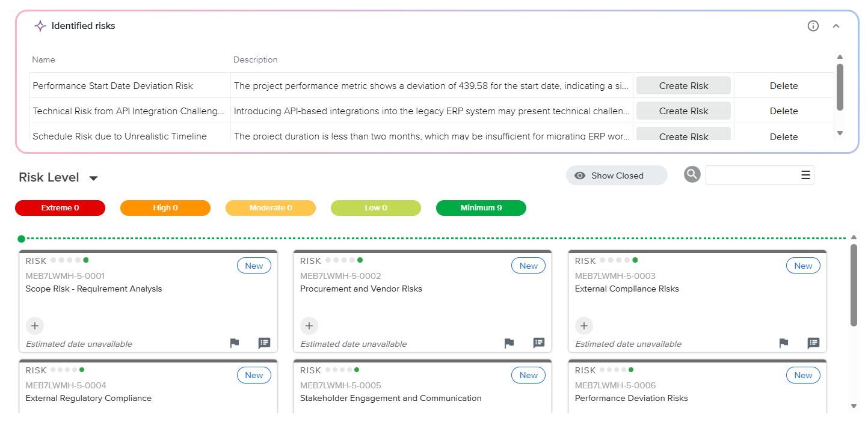The width and height of the screenshot is (868, 425).
Task: Open comments icon on Procurement and Vendor Risks card
Action: coord(539,343)
